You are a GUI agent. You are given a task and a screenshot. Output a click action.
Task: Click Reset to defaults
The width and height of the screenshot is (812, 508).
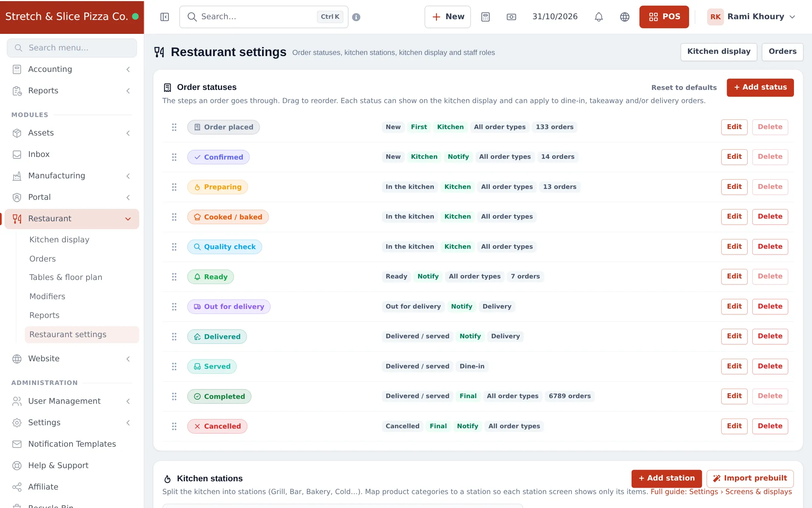(684, 88)
